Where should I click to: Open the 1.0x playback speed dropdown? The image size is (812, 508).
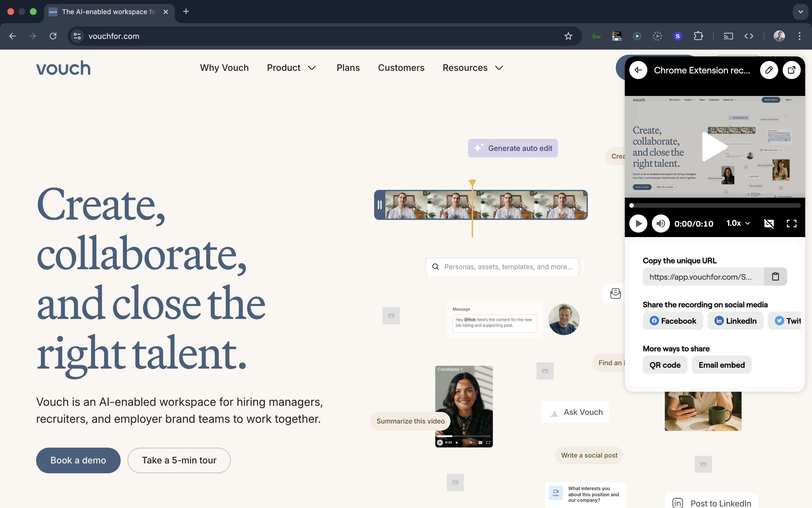tap(738, 223)
